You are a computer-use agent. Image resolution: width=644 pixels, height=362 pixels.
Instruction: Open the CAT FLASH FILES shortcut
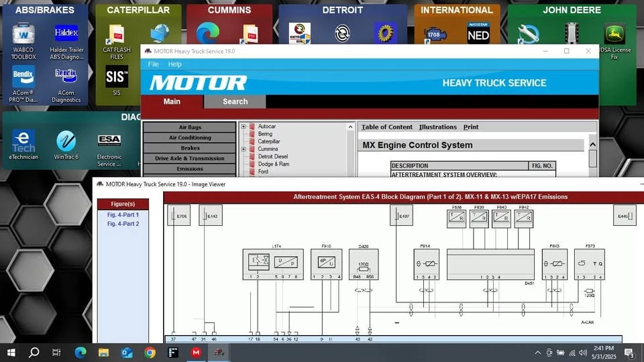click(117, 42)
